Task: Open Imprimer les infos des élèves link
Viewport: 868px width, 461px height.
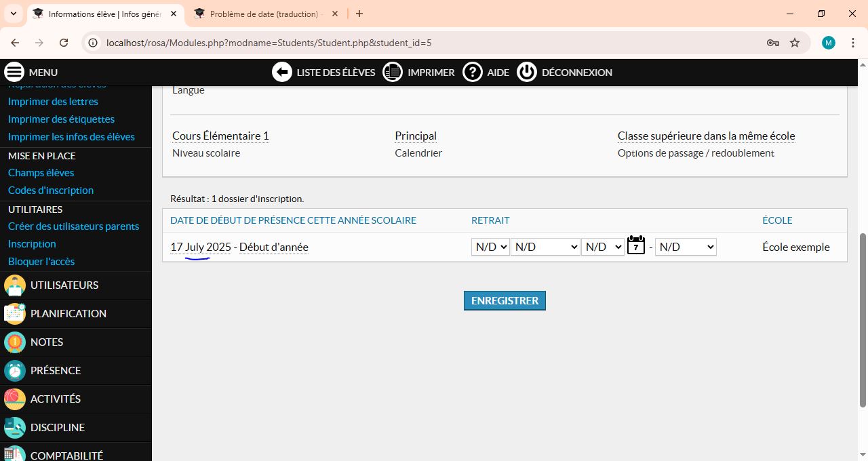Action: click(x=71, y=136)
